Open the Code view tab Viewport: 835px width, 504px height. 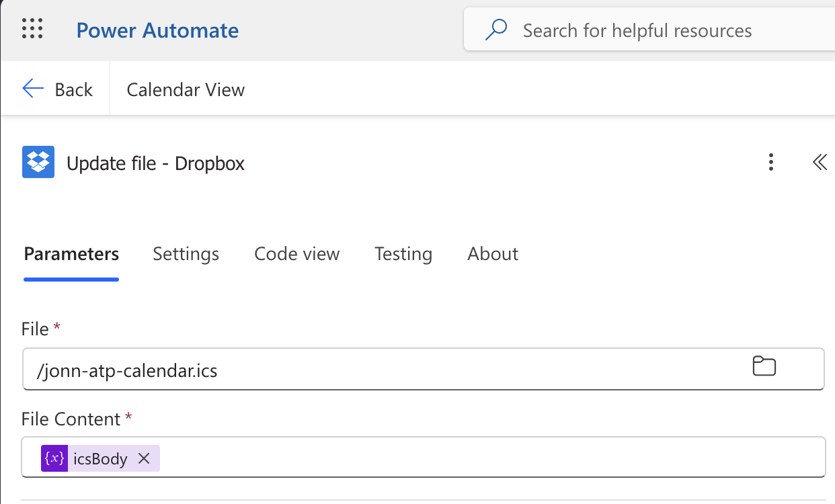tap(297, 254)
